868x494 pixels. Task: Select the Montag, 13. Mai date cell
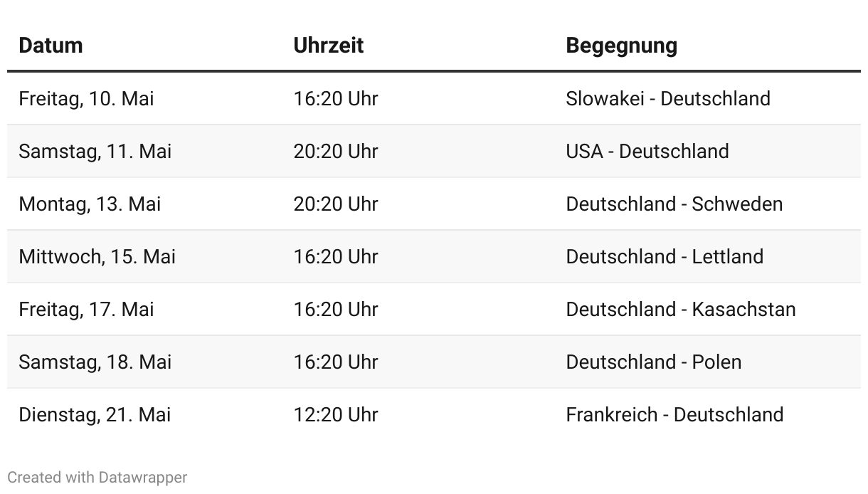90,204
